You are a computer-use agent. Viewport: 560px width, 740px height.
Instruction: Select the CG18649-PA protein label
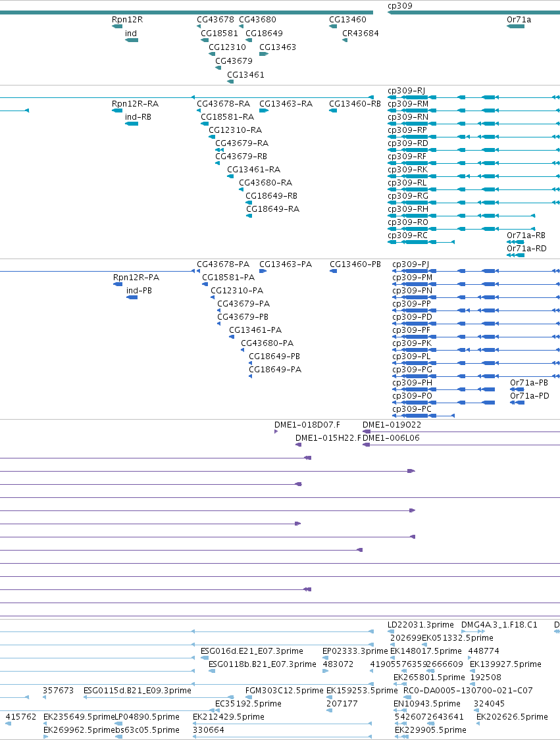pos(275,369)
